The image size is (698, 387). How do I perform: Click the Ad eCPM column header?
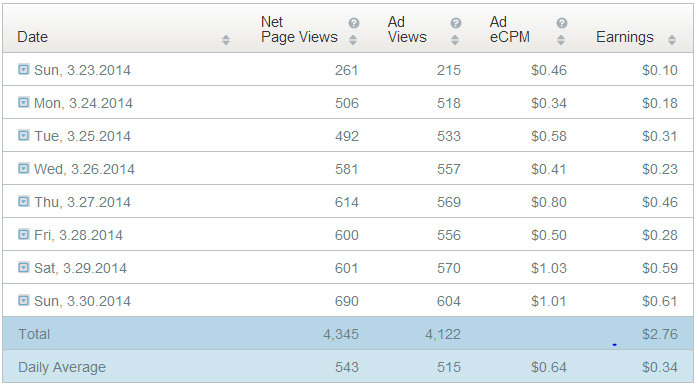(510, 29)
